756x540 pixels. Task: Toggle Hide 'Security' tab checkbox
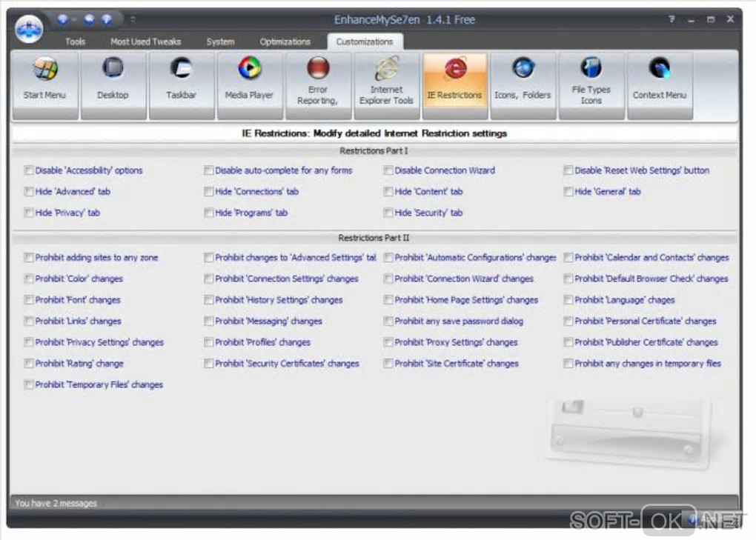click(x=388, y=213)
